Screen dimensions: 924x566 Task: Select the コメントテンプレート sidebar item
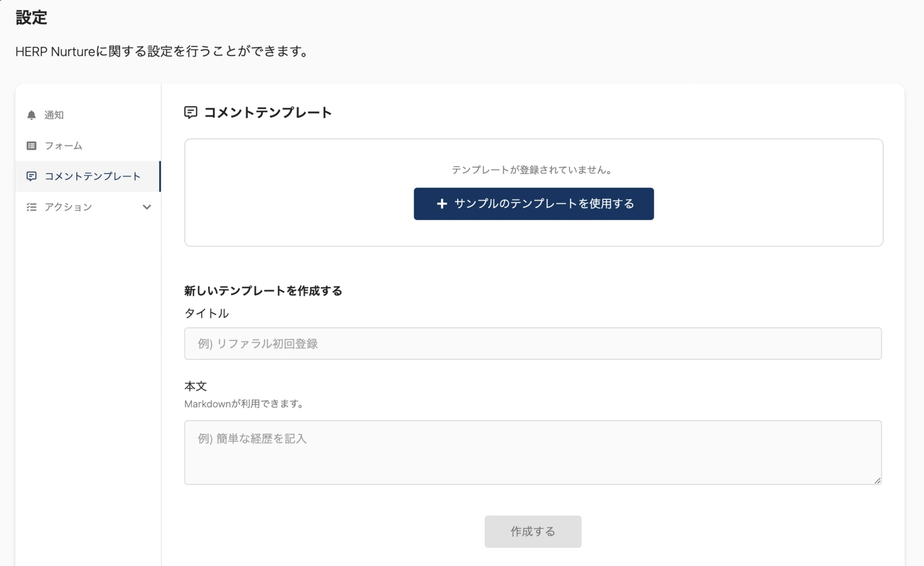pyautogui.click(x=92, y=176)
